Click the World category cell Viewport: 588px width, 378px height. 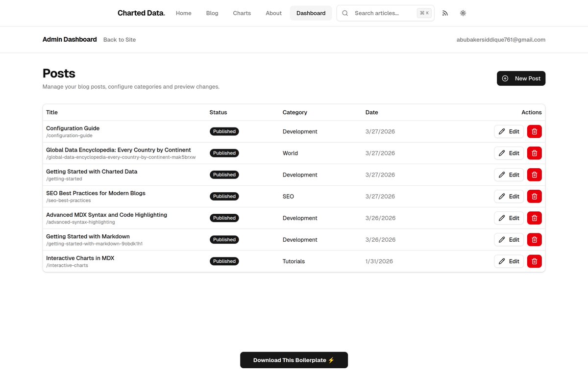pos(290,153)
